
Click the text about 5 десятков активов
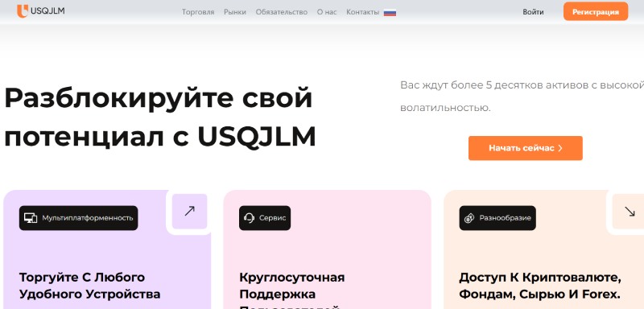click(x=522, y=97)
